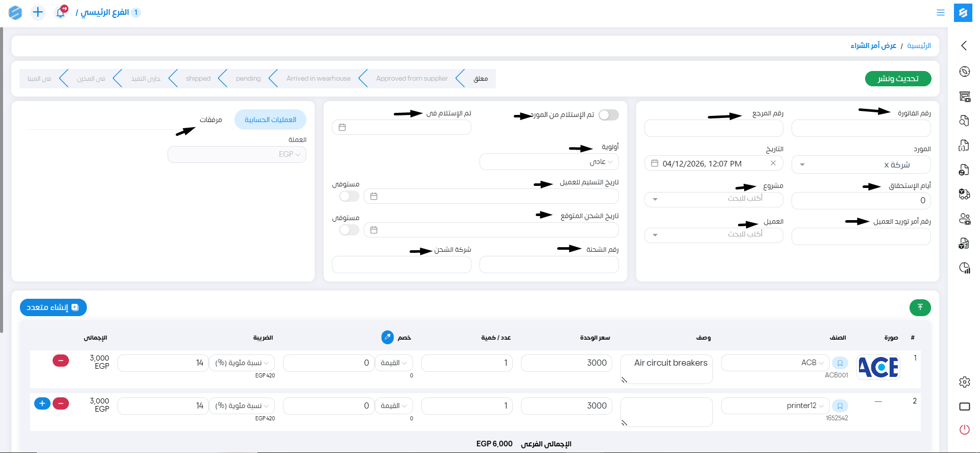Click the green scroll-to-top arrow button
Image resolution: width=980 pixels, height=453 pixels.
click(x=920, y=307)
